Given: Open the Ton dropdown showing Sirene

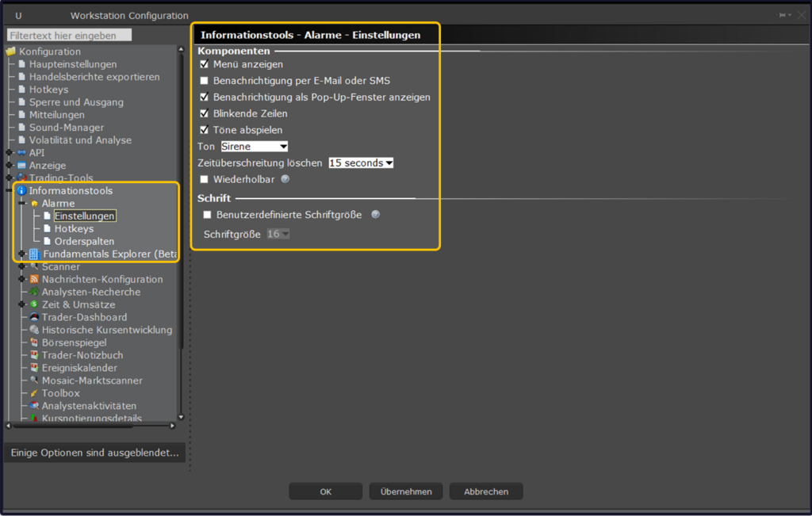Looking at the screenshot, I should point(255,147).
